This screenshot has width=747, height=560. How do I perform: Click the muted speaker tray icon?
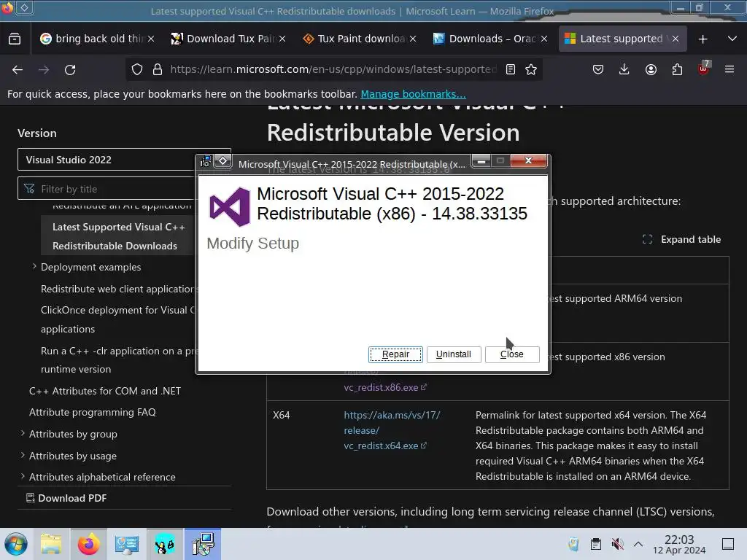click(617, 544)
